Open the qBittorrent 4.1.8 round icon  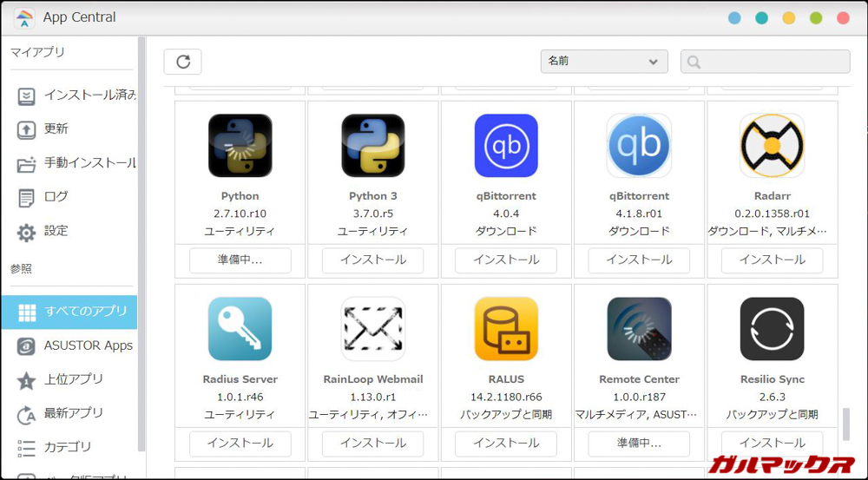coord(639,146)
